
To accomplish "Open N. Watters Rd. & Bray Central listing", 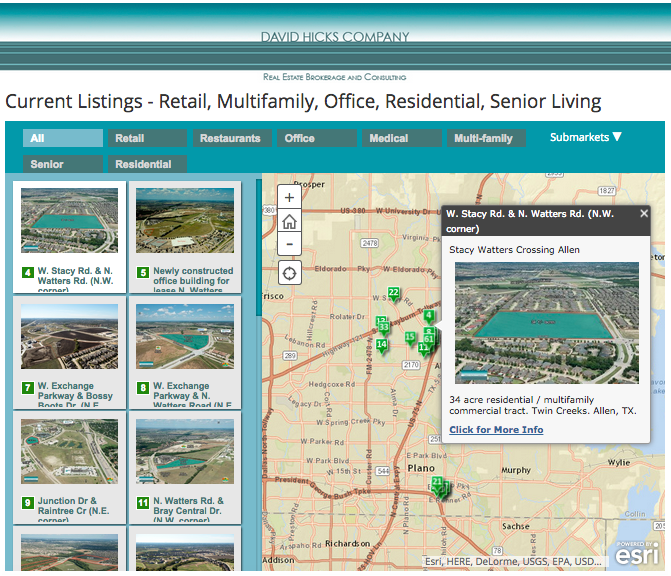I will pos(188,509).
